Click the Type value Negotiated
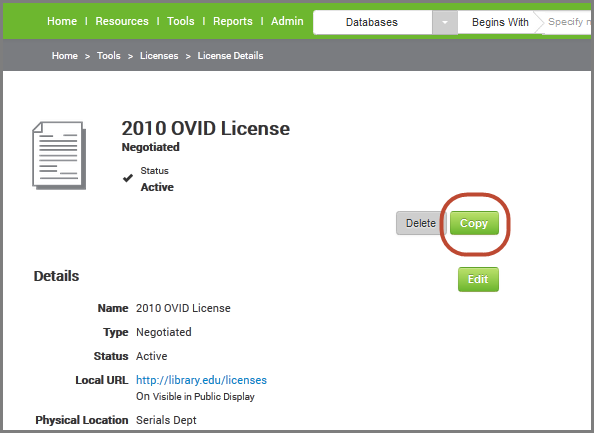 click(x=164, y=332)
